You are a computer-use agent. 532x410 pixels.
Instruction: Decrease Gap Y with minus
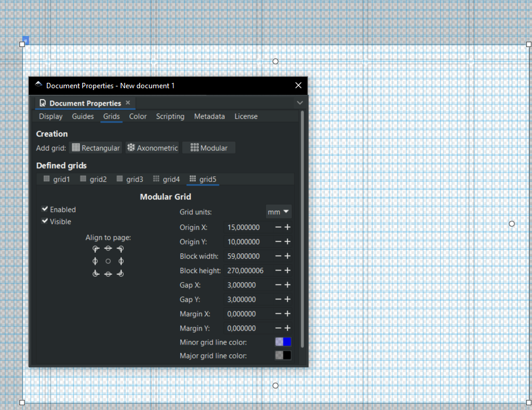[x=278, y=299]
